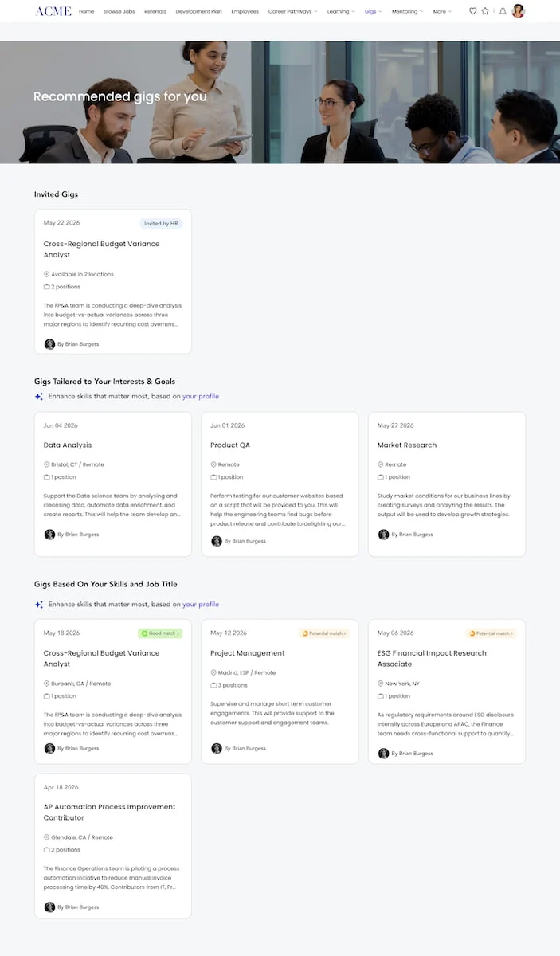The image size is (560, 956).
Task: Click the Good match badge
Action: pos(160,633)
